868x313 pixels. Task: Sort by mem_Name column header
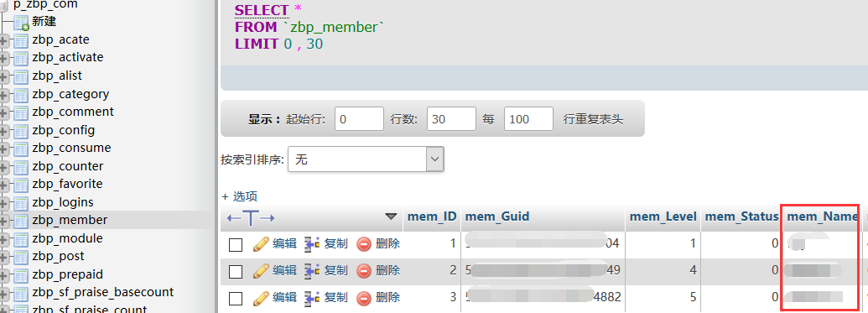[823, 216]
